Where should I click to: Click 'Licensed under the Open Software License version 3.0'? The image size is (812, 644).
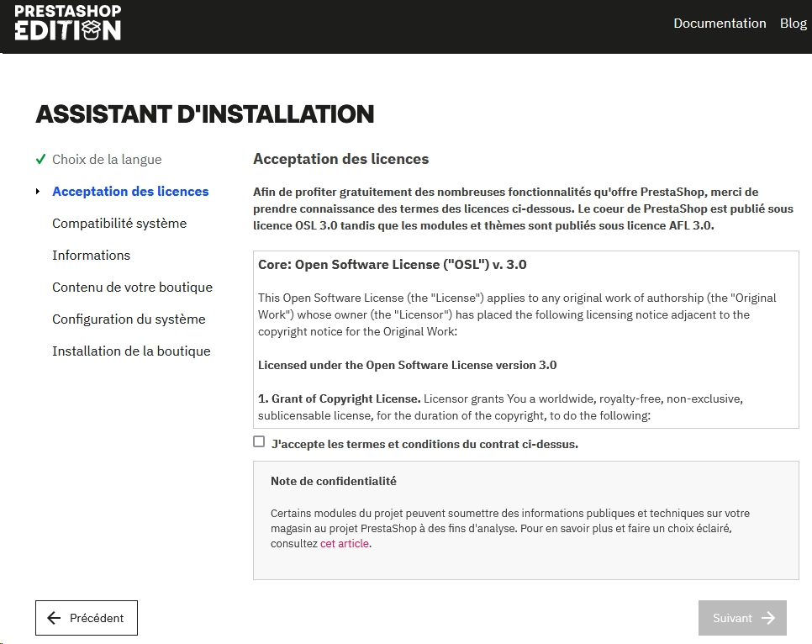pos(407,365)
